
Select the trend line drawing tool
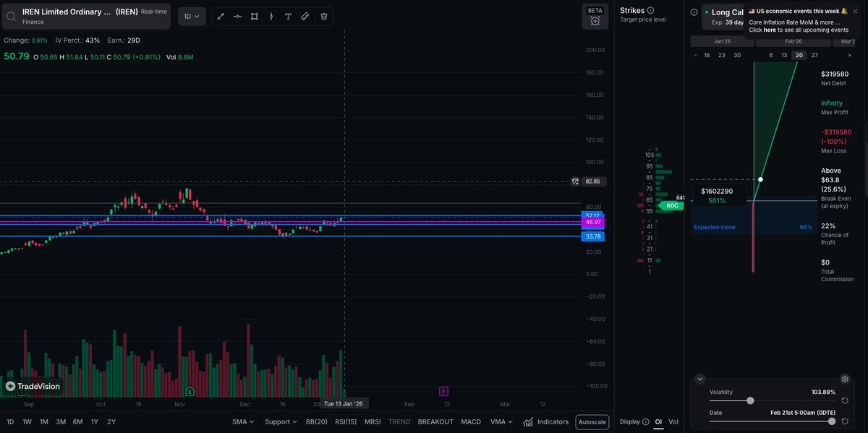point(221,16)
